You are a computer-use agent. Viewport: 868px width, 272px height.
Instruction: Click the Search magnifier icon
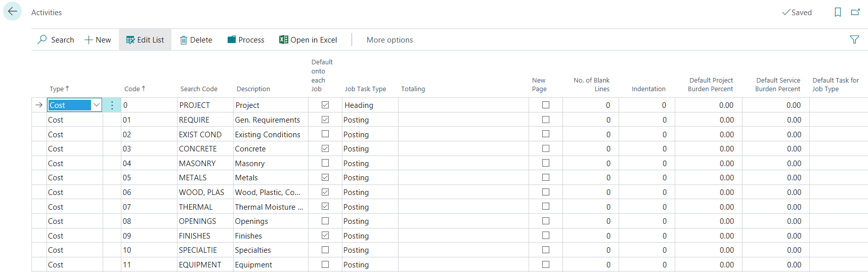(x=42, y=40)
